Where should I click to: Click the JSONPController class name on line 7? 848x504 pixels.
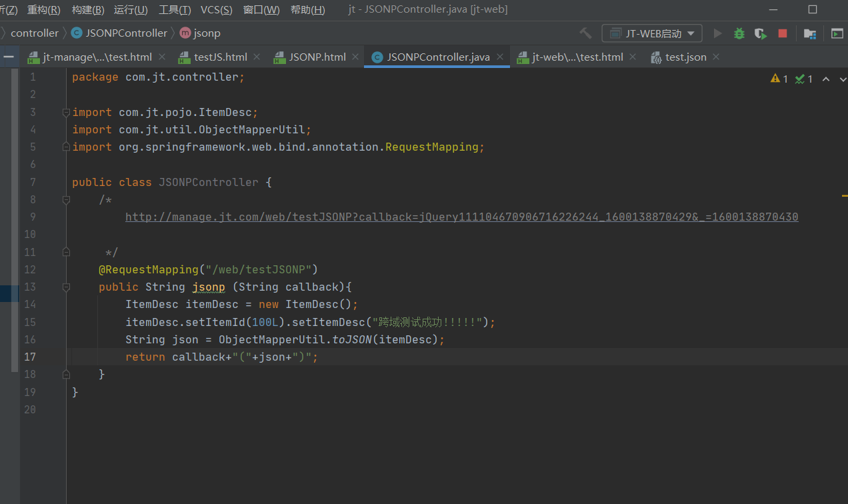209,182
